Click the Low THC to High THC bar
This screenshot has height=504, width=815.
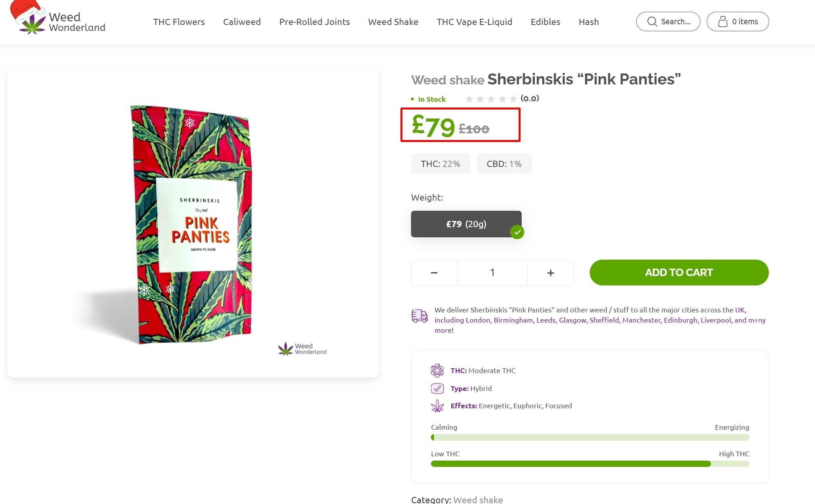click(x=590, y=464)
